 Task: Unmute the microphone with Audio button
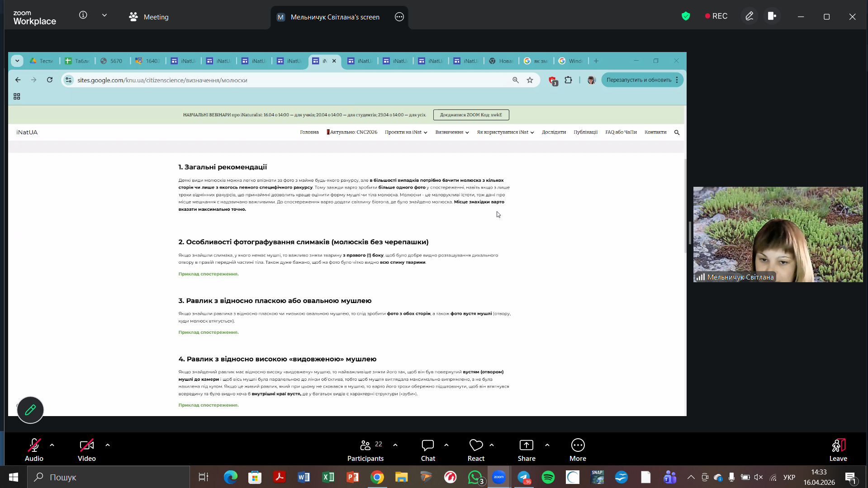click(34, 450)
